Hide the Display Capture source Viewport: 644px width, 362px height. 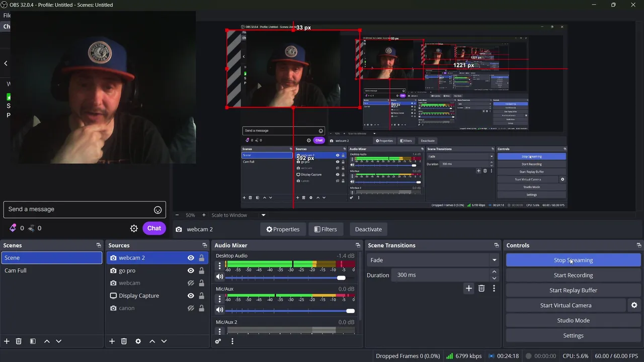tap(191, 296)
